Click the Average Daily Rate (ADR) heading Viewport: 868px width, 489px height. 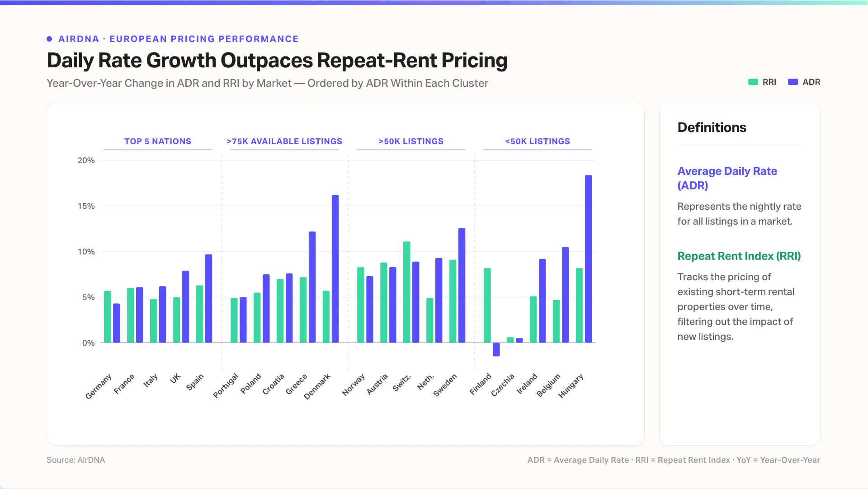[x=727, y=178]
